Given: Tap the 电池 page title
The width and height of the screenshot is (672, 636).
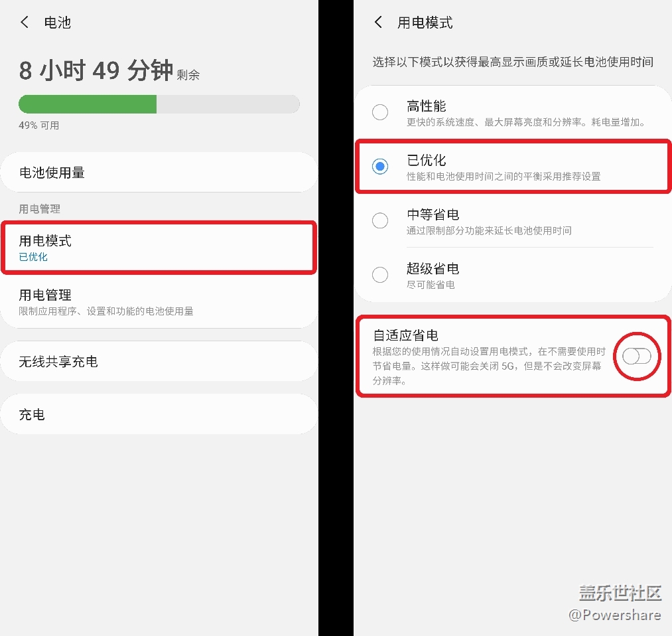Looking at the screenshot, I should [x=57, y=23].
